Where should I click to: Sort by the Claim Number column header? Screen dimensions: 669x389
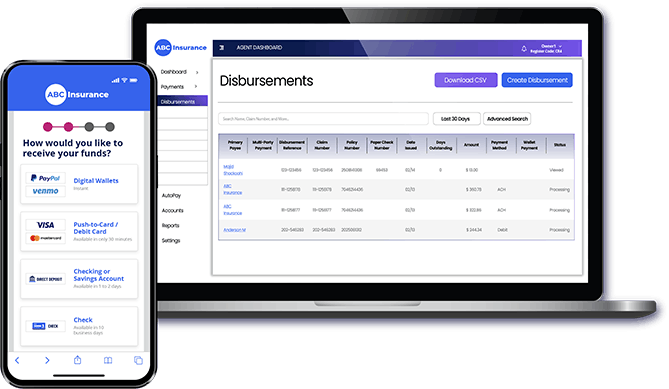[322, 145]
